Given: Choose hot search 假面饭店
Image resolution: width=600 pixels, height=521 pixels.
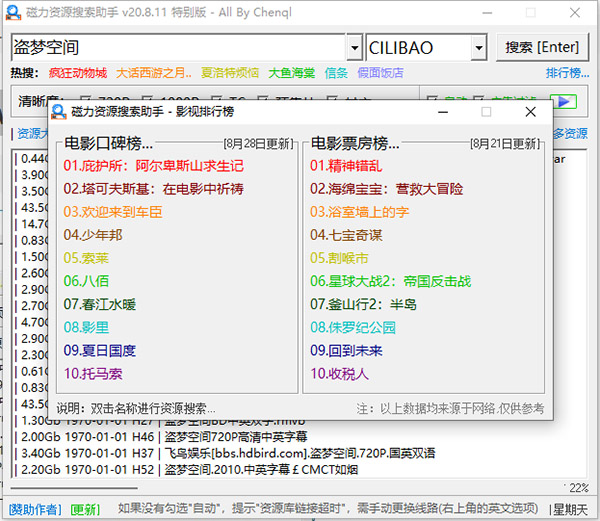Looking at the screenshot, I should [380, 73].
